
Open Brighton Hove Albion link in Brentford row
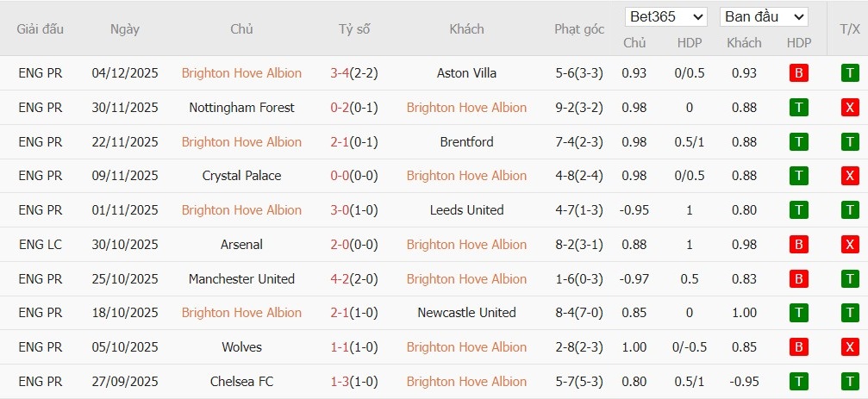241,141
